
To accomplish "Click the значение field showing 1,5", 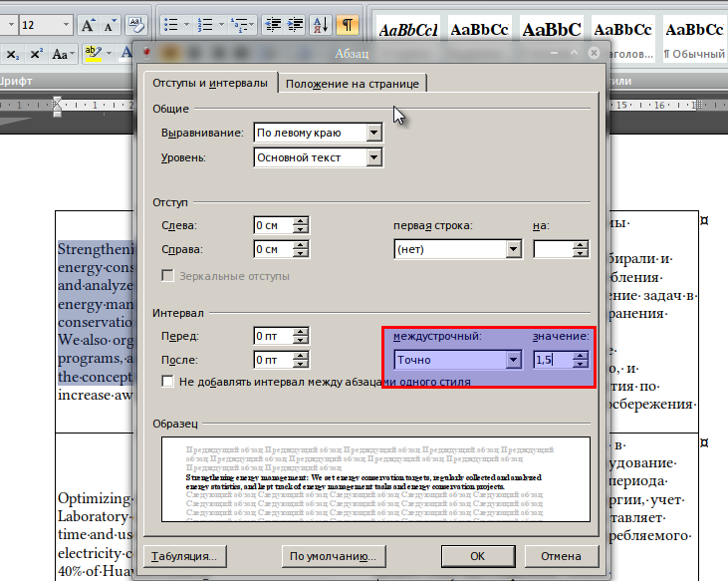I will [553, 360].
